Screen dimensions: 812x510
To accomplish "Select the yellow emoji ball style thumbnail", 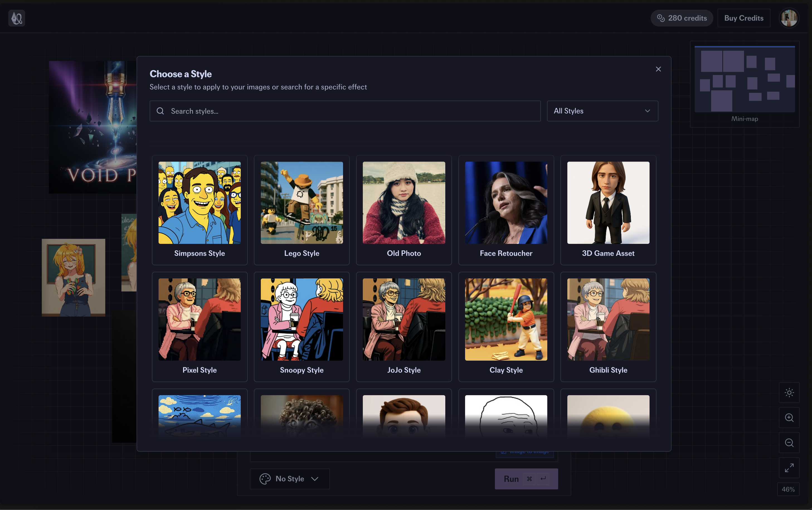I will tap(608, 417).
